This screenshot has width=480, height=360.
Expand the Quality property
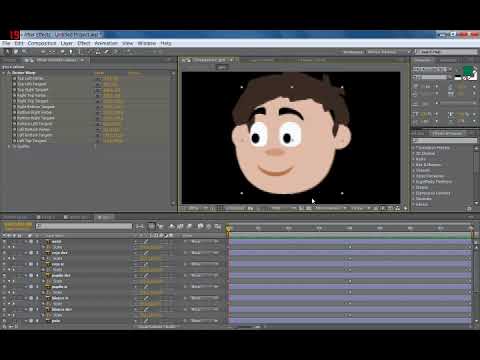click(x=9, y=147)
